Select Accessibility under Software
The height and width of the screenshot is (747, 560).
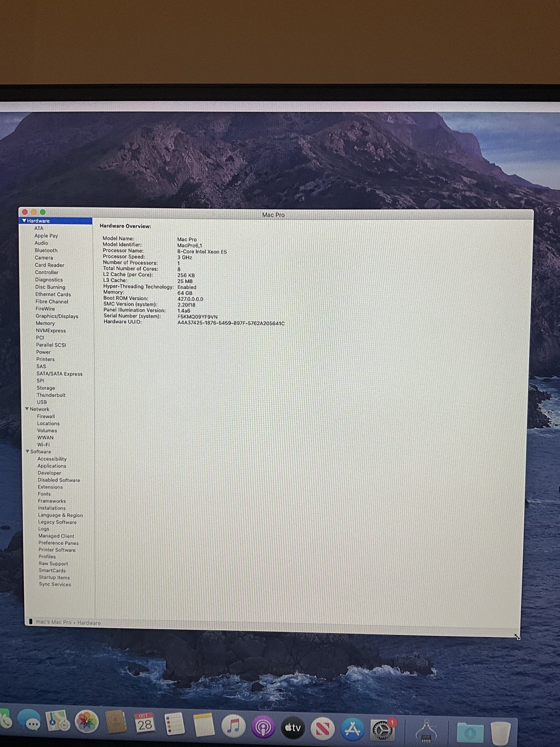[52, 459]
